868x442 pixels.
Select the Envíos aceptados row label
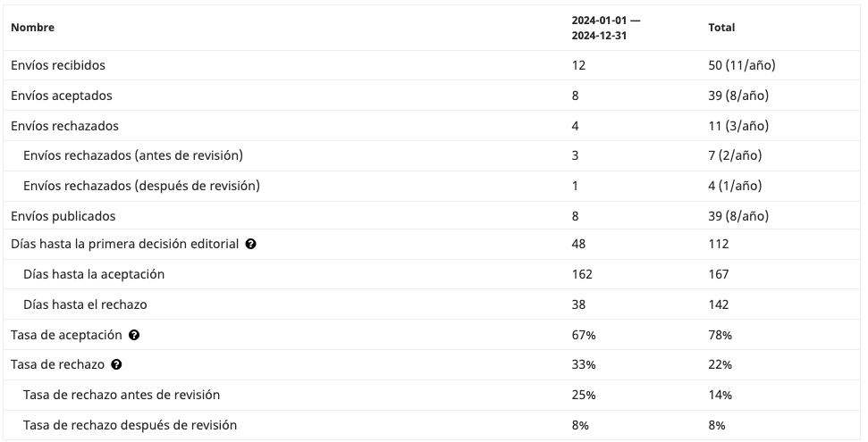pyautogui.click(x=61, y=96)
